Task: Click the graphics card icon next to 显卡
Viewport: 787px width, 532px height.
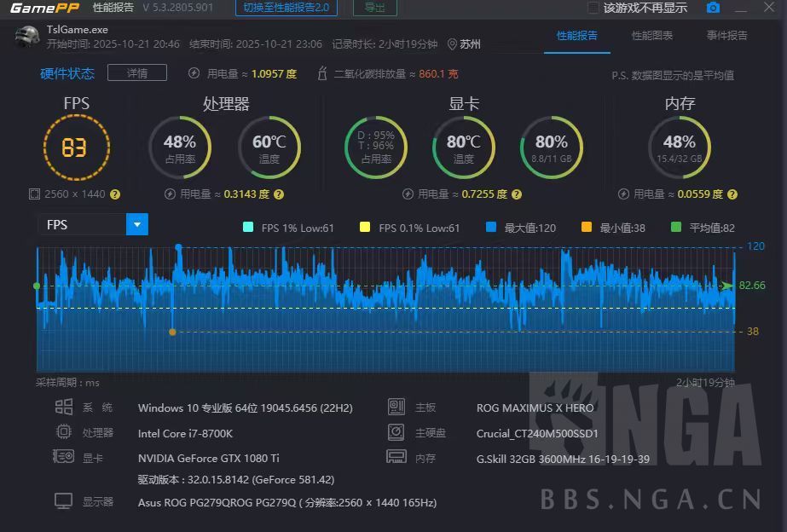Action: point(63,458)
